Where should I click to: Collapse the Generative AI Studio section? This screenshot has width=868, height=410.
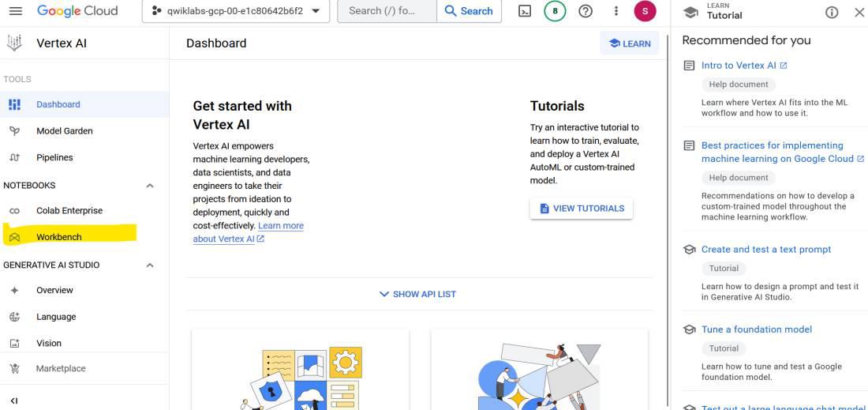coord(150,265)
